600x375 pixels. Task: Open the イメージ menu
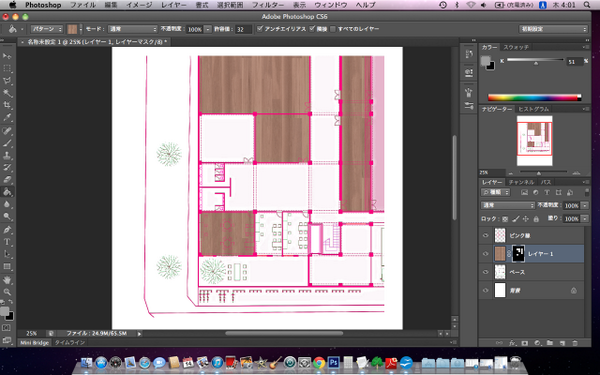(139, 5)
